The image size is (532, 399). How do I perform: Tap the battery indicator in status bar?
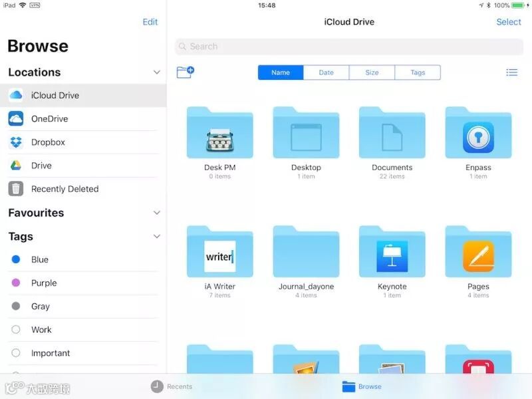point(518,5)
